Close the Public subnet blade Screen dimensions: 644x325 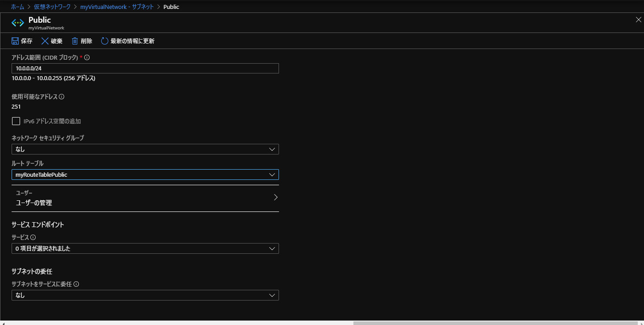pyautogui.click(x=638, y=19)
